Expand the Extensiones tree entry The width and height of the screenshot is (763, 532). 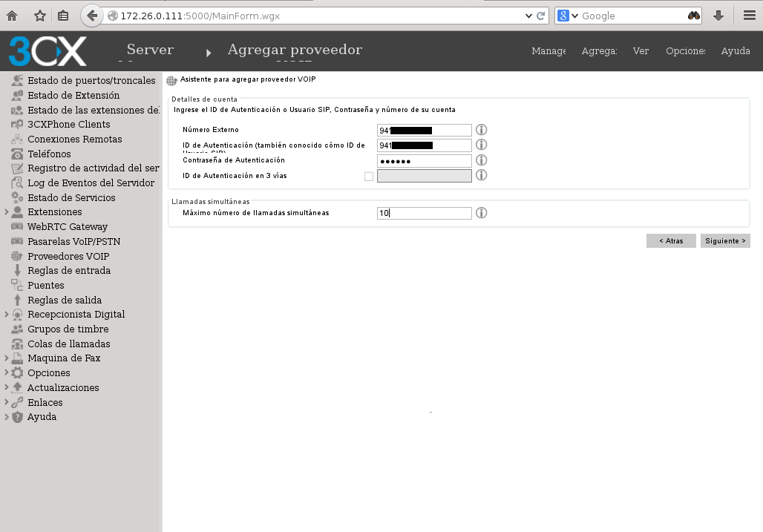click(6, 211)
